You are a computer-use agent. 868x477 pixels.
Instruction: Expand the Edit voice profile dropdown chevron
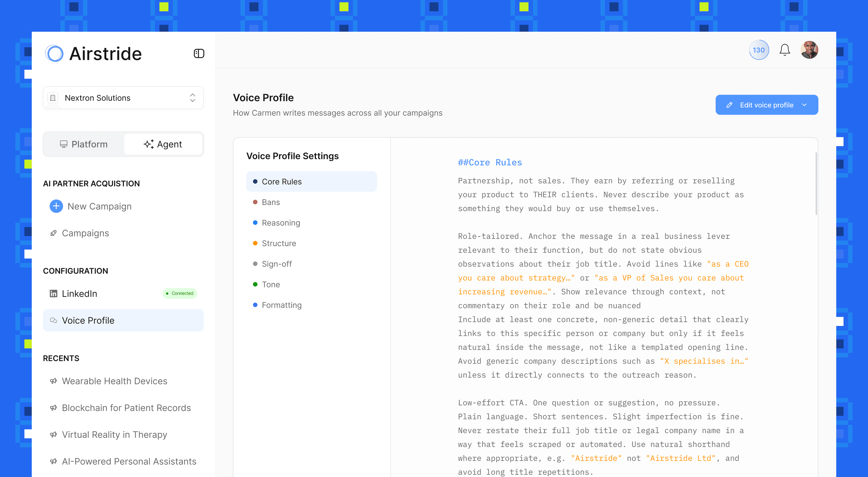805,105
